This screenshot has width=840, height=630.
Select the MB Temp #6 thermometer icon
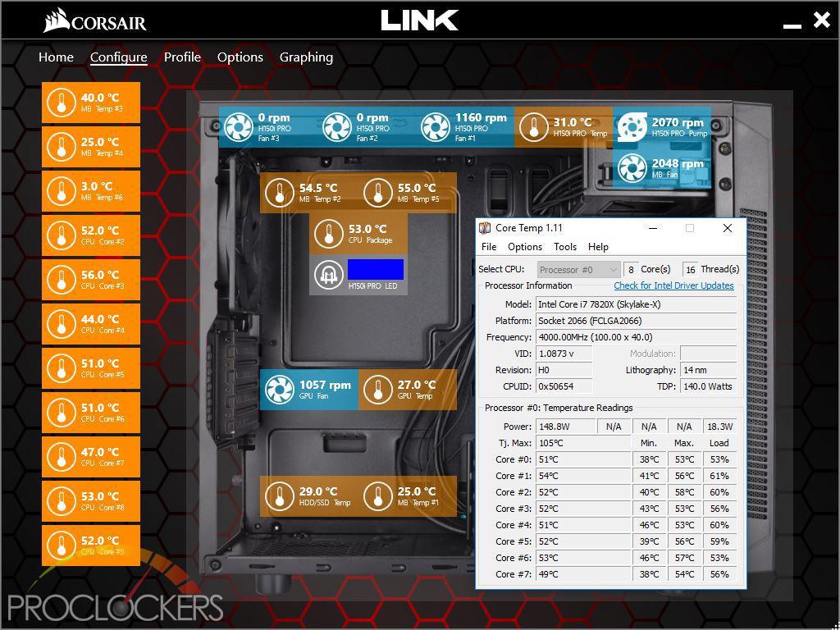click(x=61, y=191)
